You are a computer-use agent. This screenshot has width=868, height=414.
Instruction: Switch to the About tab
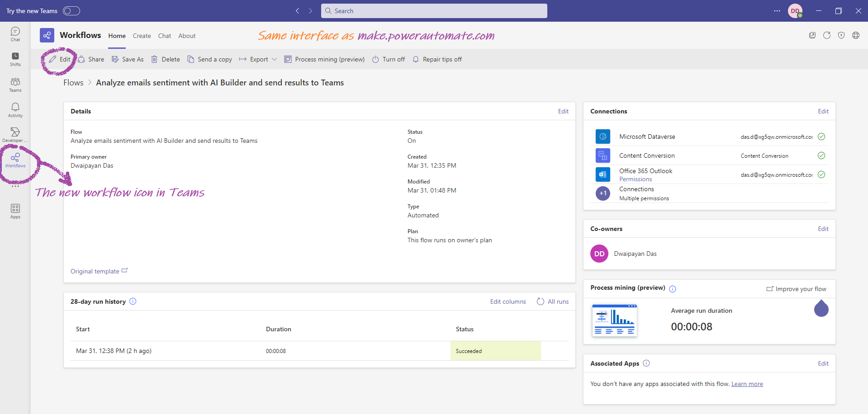[x=187, y=36]
